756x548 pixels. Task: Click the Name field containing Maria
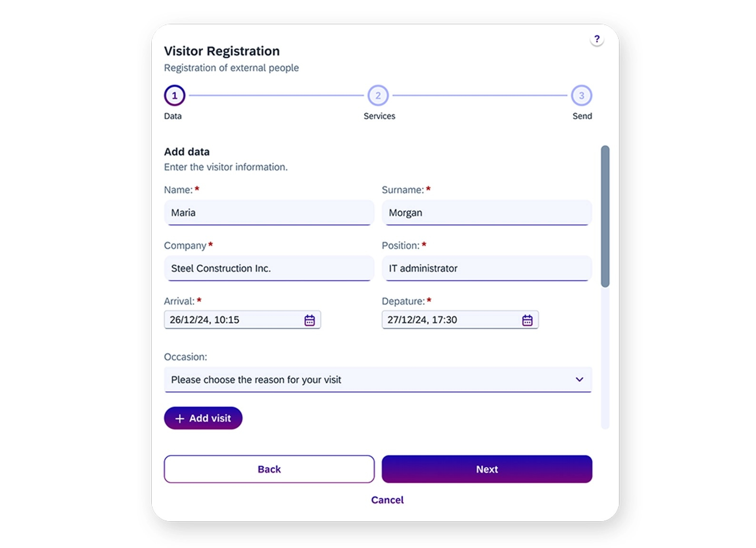click(269, 213)
